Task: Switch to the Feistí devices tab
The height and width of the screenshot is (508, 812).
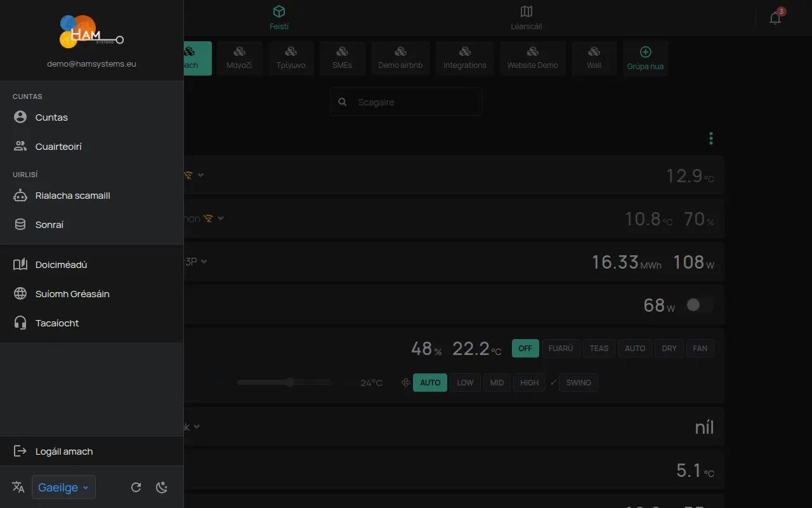Action: pyautogui.click(x=279, y=18)
